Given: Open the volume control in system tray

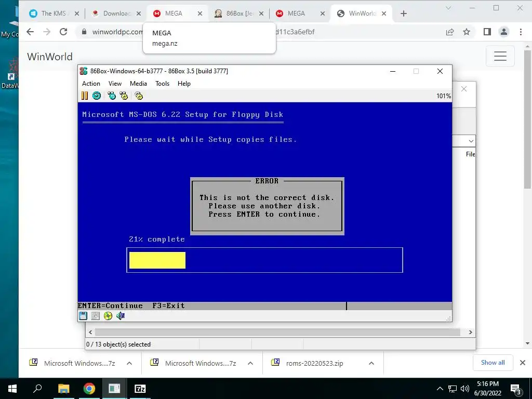Looking at the screenshot, I should [x=465, y=389].
